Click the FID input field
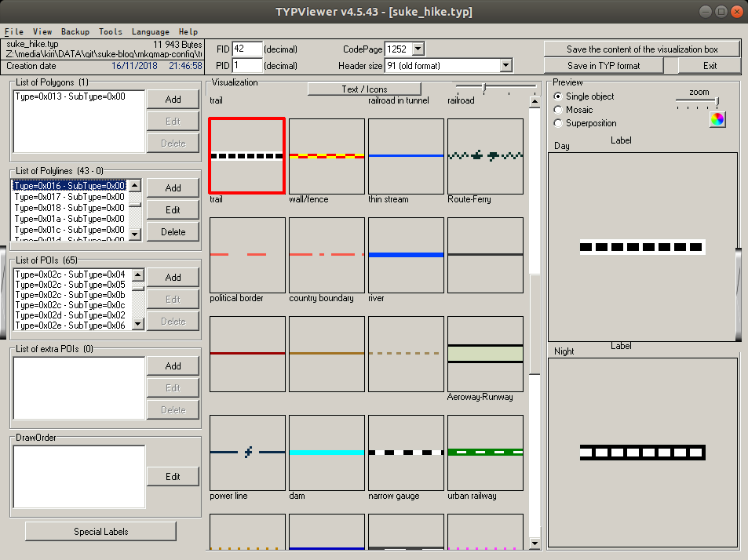The image size is (748, 560). pos(247,49)
